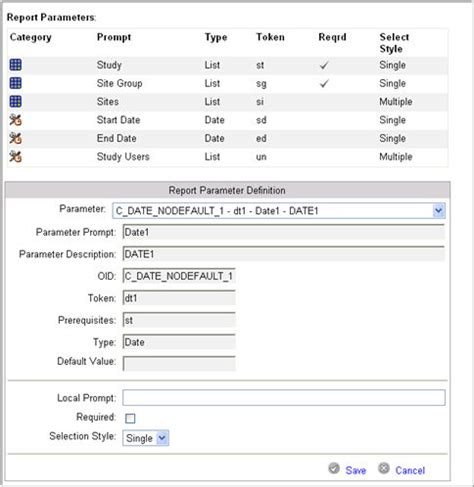Screen dimensions: 474x487
Task: Click token 'ed' in End Date row
Action: coord(261,138)
